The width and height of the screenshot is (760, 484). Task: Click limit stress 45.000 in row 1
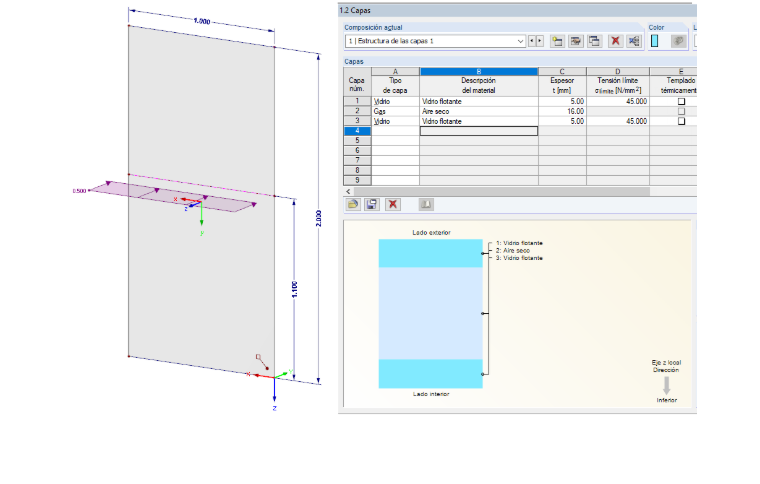pos(618,101)
